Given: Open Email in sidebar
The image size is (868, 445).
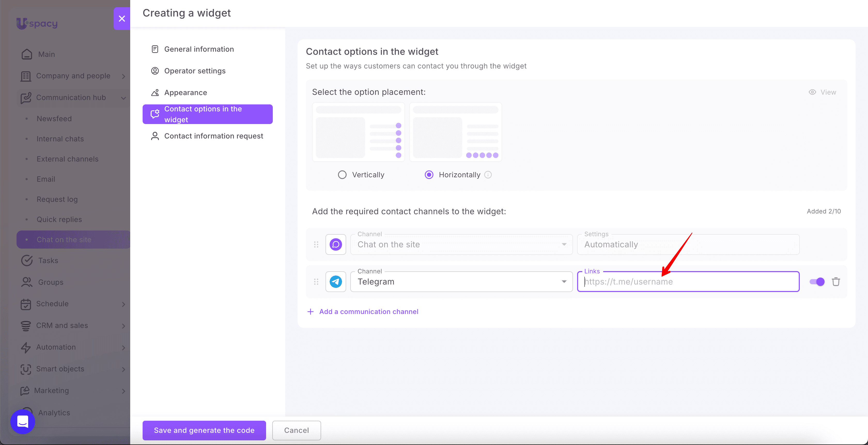Looking at the screenshot, I should pos(46,179).
